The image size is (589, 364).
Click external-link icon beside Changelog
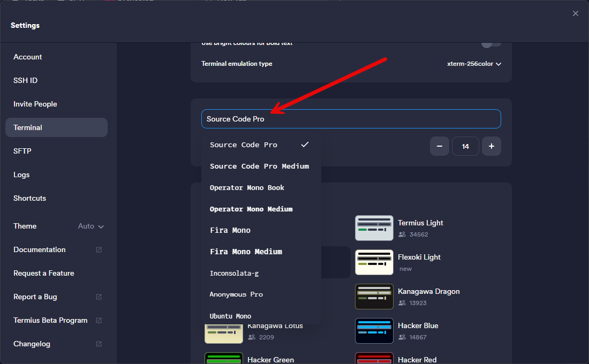(x=99, y=344)
